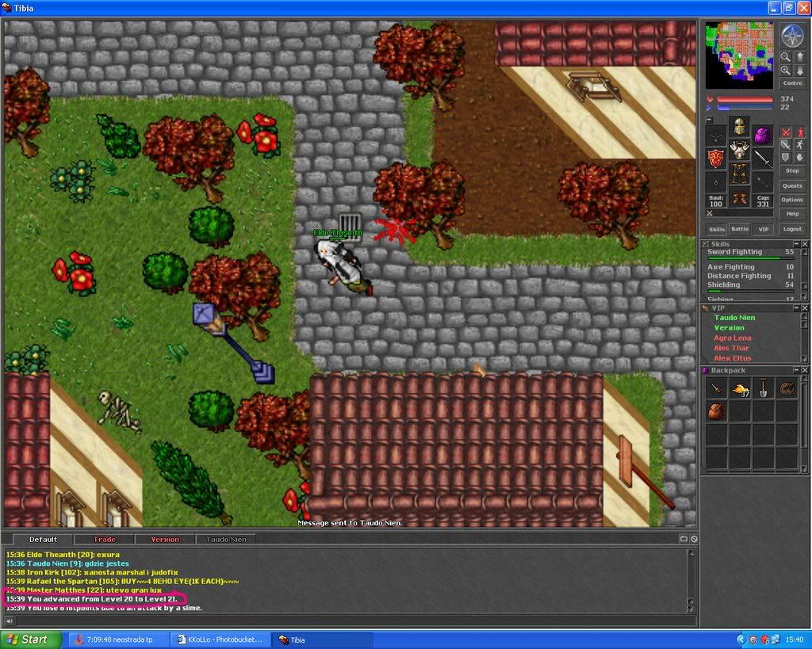Zoom in the minimap
The image size is (812, 649).
[786, 71]
